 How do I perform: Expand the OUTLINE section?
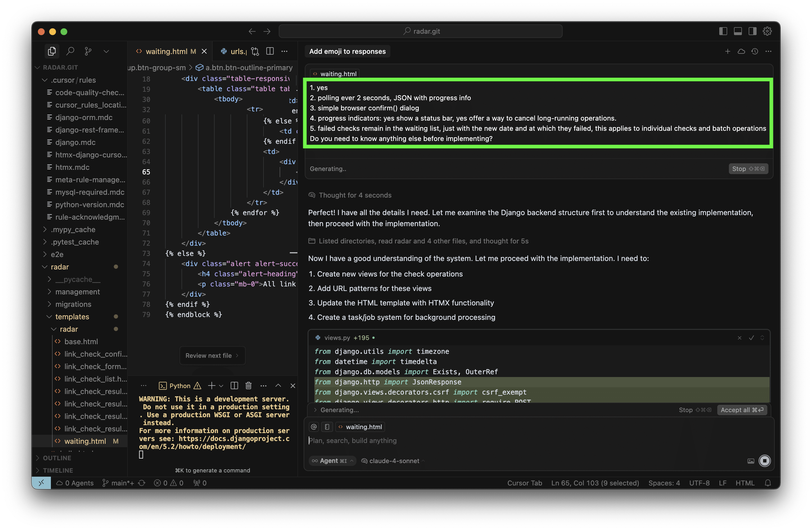coord(57,458)
